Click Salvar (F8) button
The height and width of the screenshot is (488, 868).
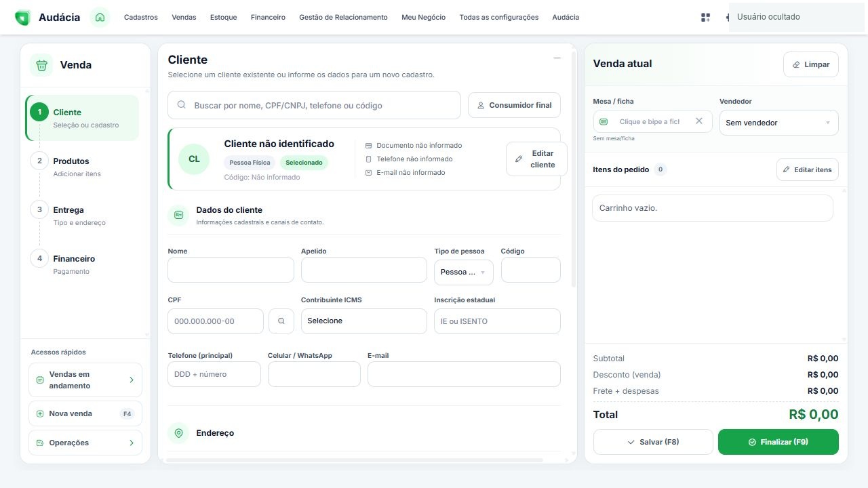[653, 442]
